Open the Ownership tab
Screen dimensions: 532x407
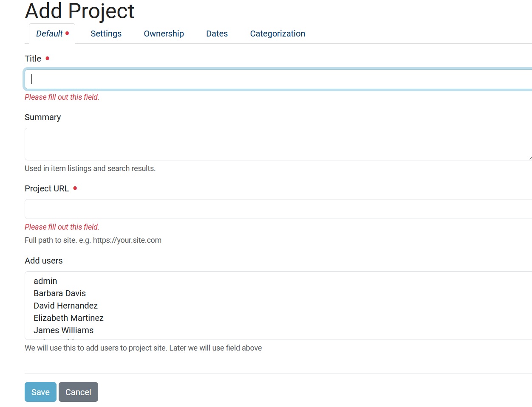pos(164,34)
